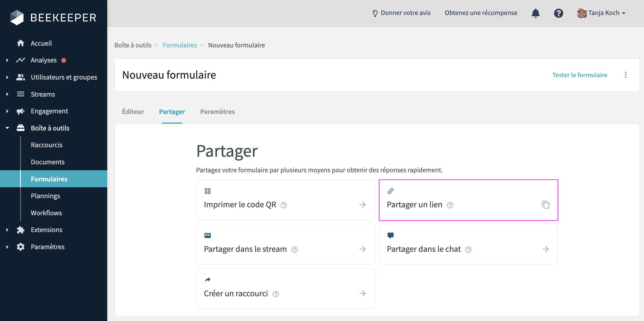Screen dimensions: 644x321
Task: Open the three-dot form options menu
Action: (625, 75)
